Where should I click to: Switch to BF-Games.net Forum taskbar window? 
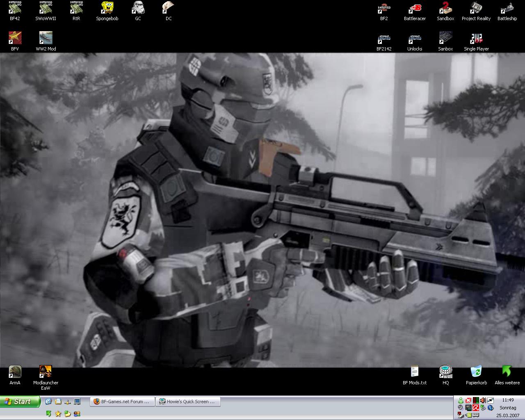(x=122, y=402)
